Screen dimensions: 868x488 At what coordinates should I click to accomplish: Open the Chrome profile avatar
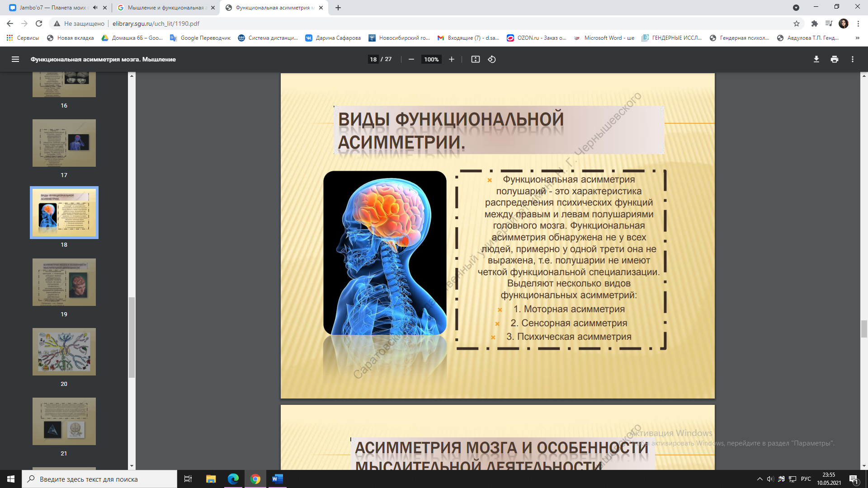coord(844,23)
